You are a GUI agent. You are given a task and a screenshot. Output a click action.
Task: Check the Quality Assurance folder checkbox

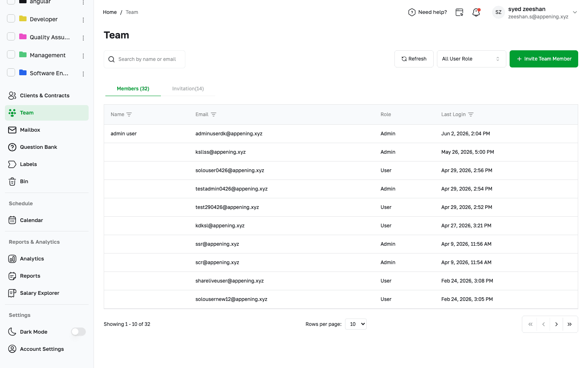(x=11, y=37)
